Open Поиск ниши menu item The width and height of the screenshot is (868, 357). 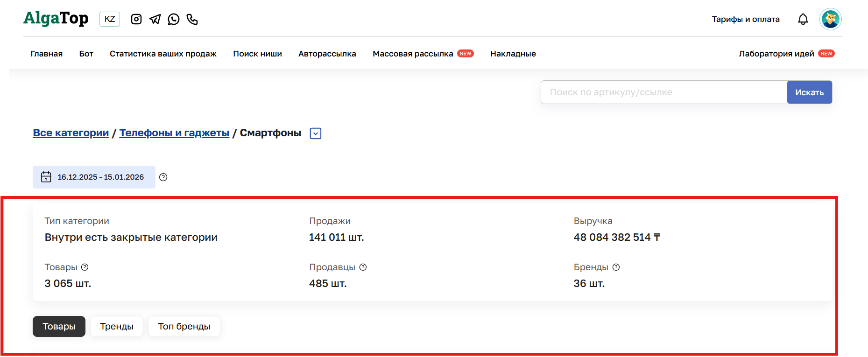(x=257, y=54)
